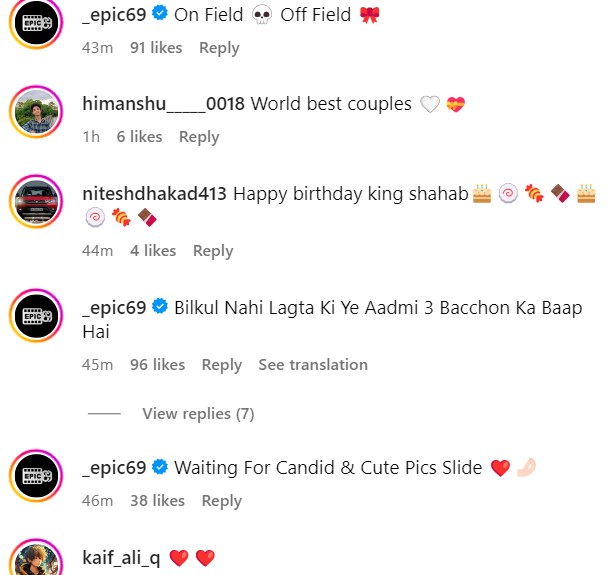Open the 96 likes list
612x575 pixels.
click(x=158, y=365)
